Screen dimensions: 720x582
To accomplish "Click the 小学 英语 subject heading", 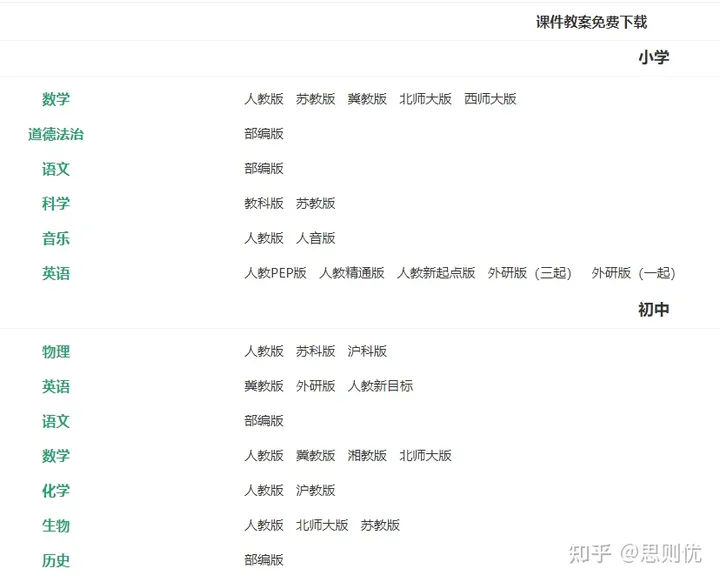I will pyautogui.click(x=56, y=274).
